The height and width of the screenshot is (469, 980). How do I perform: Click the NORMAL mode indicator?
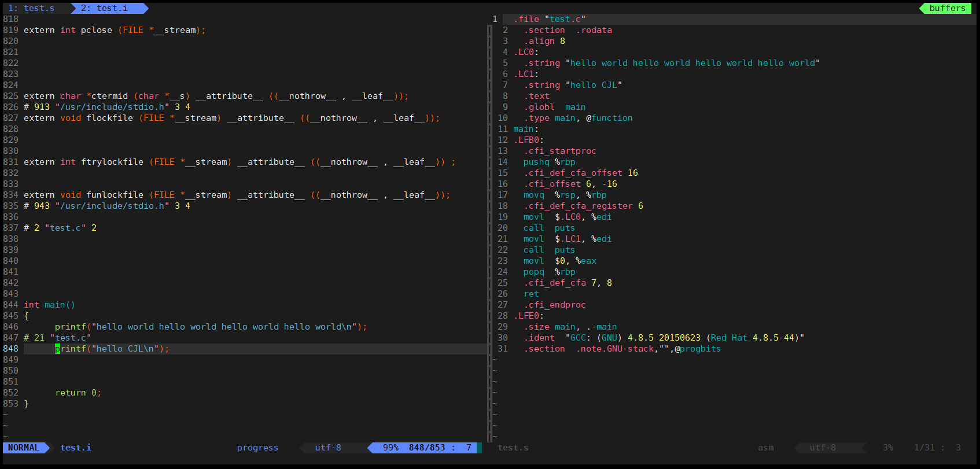click(x=24, y=448)
